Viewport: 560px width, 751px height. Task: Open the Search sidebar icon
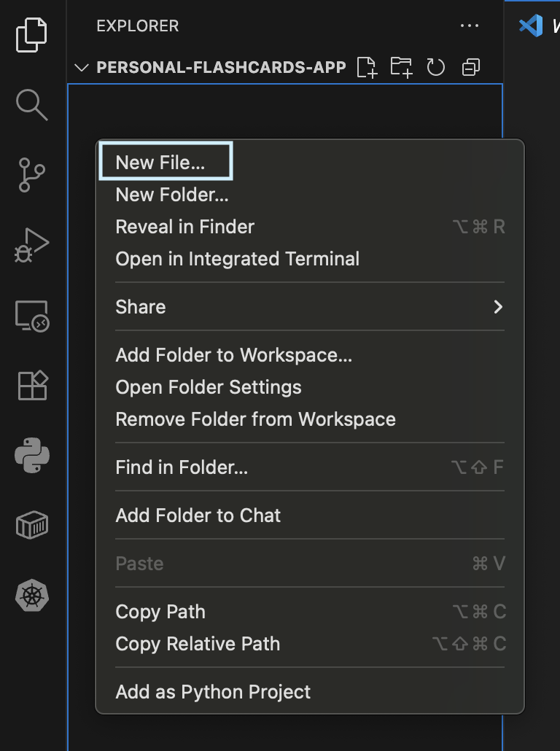[x=31, y=105]
